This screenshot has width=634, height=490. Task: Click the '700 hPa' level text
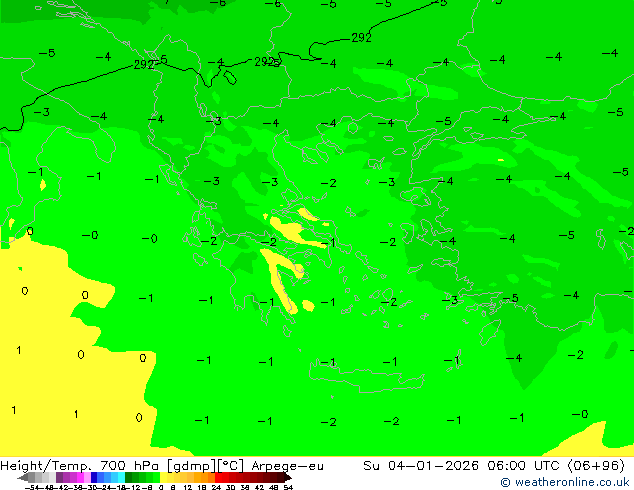click(131, 466)
